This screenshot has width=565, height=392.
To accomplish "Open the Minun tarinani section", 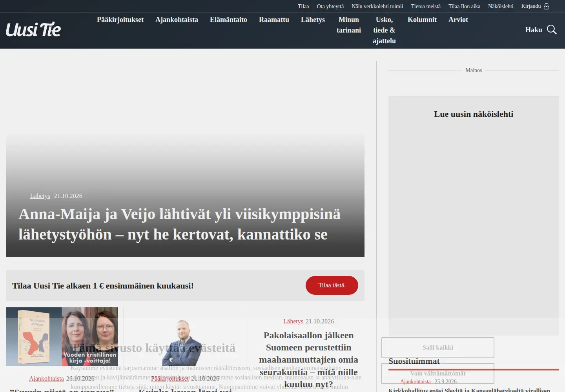I will click(x=349, y=25).
